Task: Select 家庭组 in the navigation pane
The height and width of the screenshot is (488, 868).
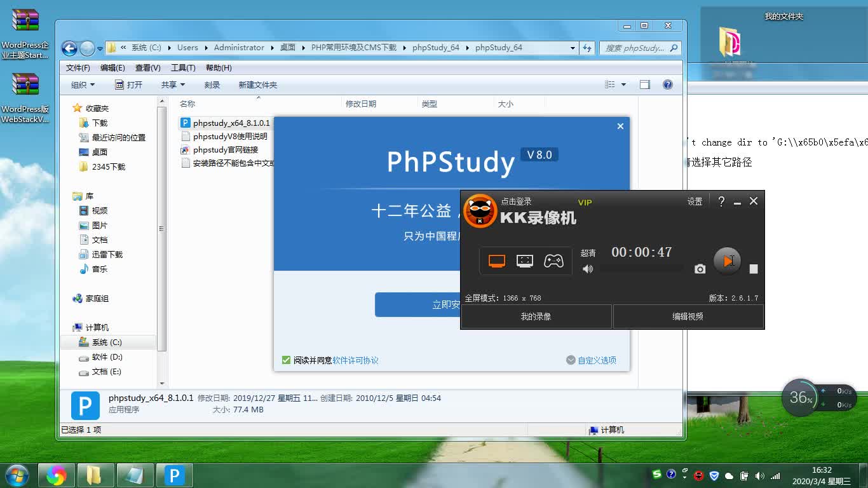Action: pyautogui.click(x=90, y=299)
